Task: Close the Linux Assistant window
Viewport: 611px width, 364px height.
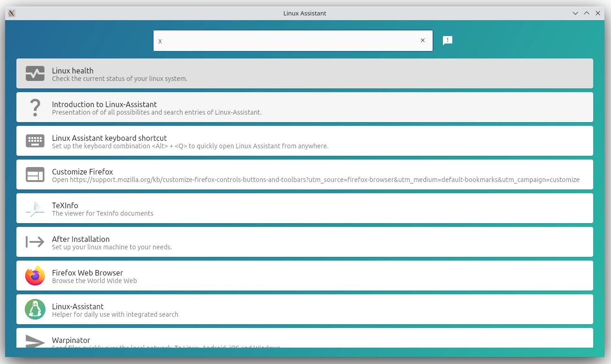Action: [x=598, y=13]
